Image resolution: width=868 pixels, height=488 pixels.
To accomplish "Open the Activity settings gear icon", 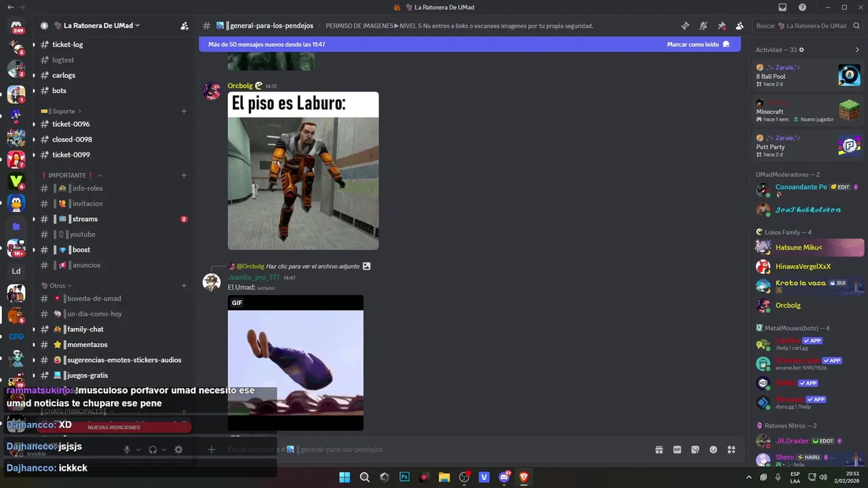I will pyautogui.click(x=802, y=49).
